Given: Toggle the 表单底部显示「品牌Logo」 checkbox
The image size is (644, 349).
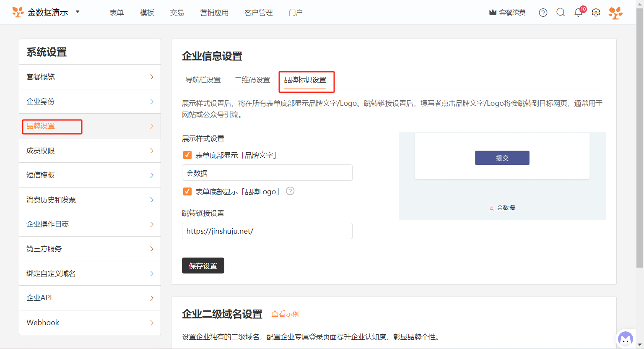Looking at the screenshot, I should click(x=187, y=192).
